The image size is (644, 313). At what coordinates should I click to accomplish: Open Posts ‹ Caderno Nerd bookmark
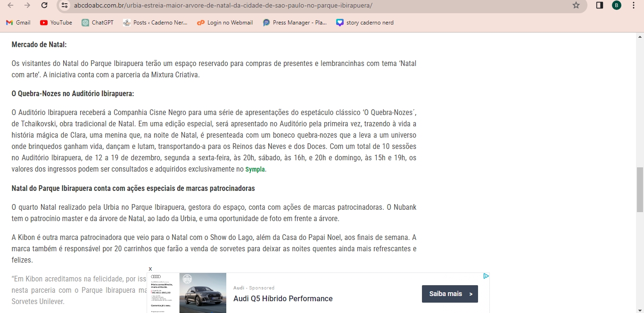155,23
